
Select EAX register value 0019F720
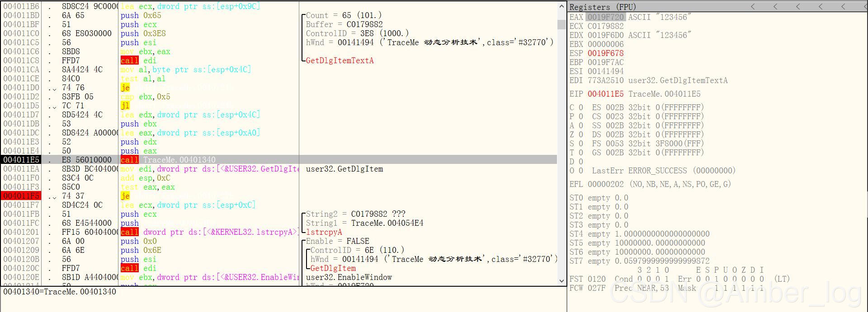606,17
